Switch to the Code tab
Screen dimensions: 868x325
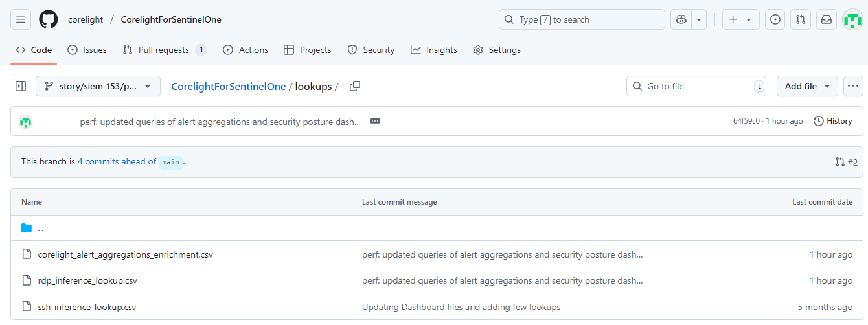(34, 50)
